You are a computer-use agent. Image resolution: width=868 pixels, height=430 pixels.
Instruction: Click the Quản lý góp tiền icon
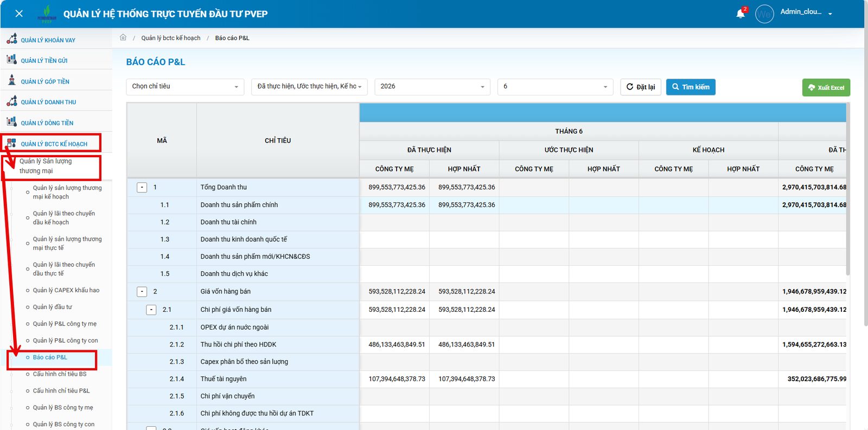click(x=11, y=80)
